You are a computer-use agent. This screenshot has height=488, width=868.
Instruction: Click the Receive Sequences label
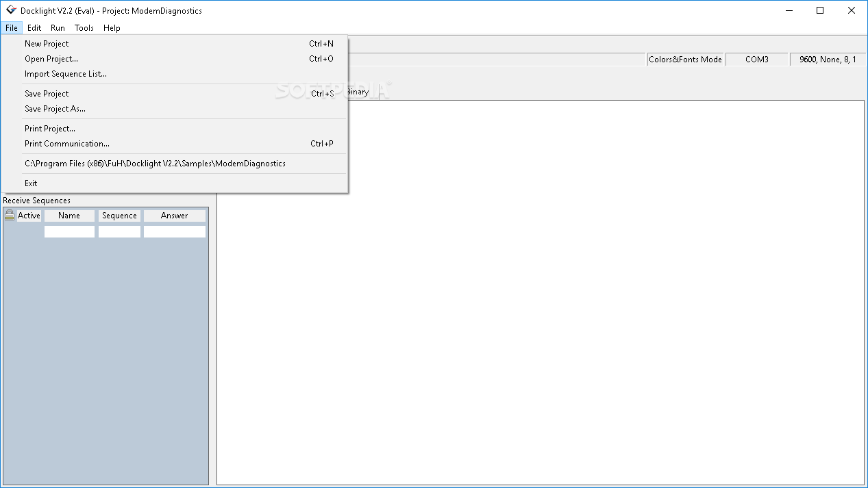37,201
